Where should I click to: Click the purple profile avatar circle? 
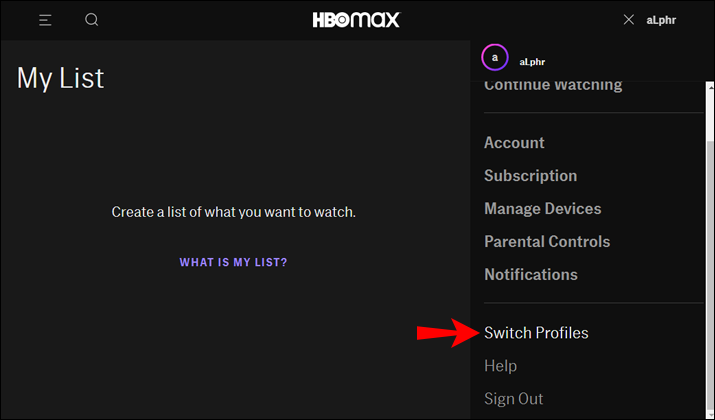click(x=494, y=58)
